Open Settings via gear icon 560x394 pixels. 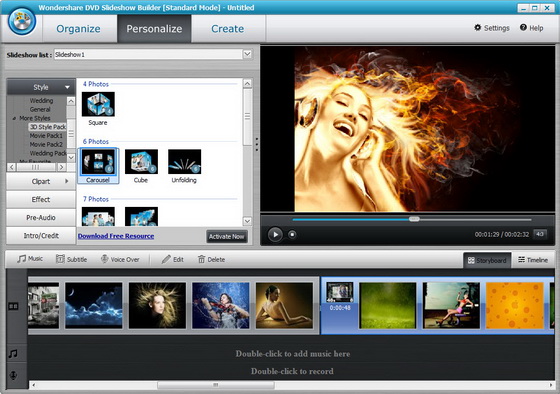point(478,28)
